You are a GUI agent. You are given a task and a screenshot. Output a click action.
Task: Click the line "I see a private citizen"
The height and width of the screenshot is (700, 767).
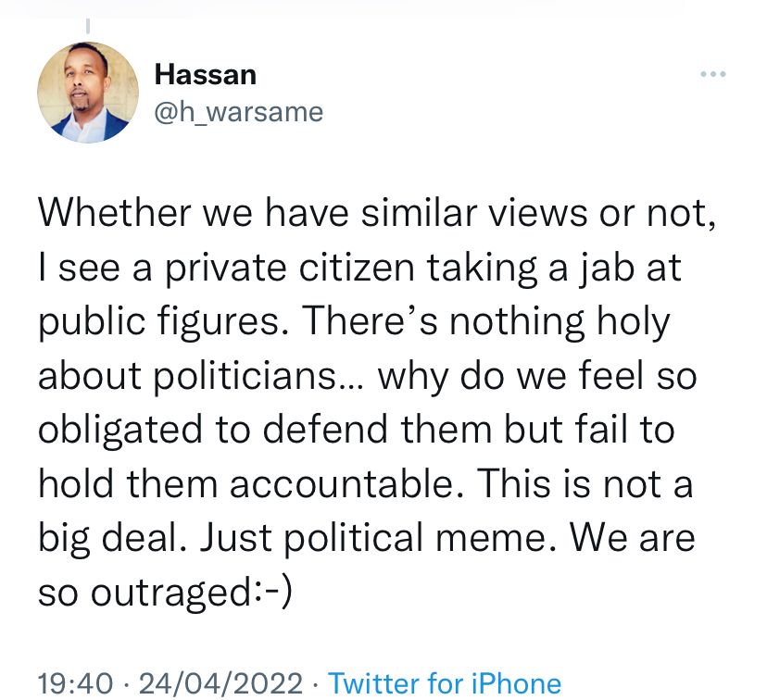click(x=358, y=269)
